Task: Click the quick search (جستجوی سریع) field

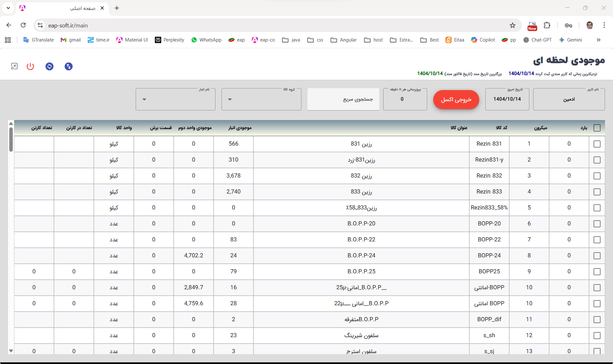Action: pyautogui.click(x=343, y=100)
